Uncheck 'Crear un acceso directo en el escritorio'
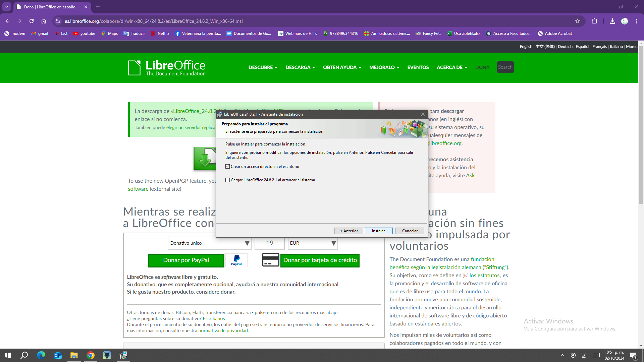The height and width of the screenshot is (362, 644). point(228,167)
